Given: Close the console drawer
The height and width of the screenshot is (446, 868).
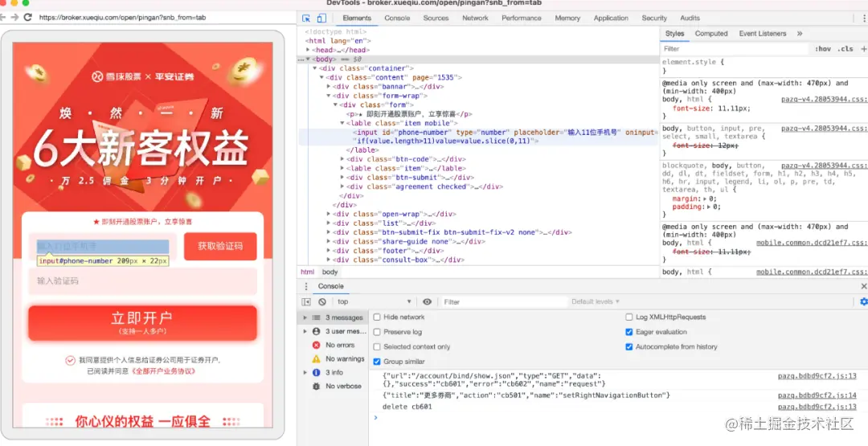Looking at the screenshot, I should coord(863,286).
